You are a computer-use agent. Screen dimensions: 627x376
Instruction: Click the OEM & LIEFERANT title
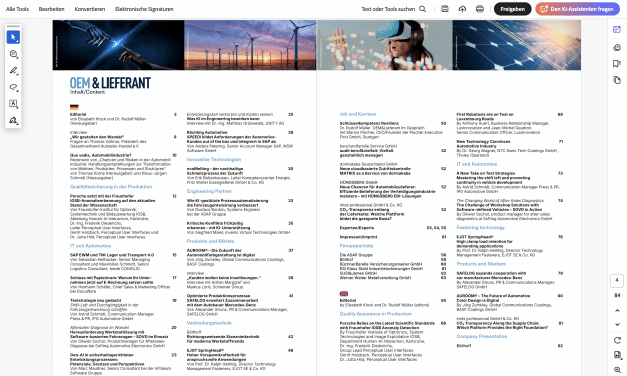click(x=110, y=83)
